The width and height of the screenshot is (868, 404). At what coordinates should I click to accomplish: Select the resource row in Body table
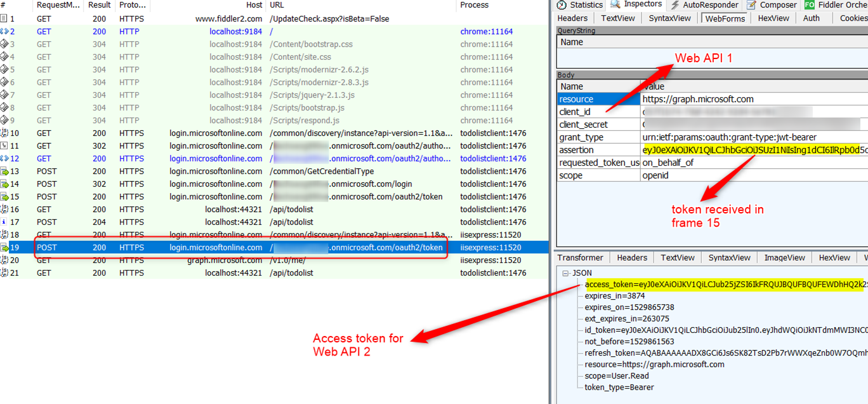point(713,99)
